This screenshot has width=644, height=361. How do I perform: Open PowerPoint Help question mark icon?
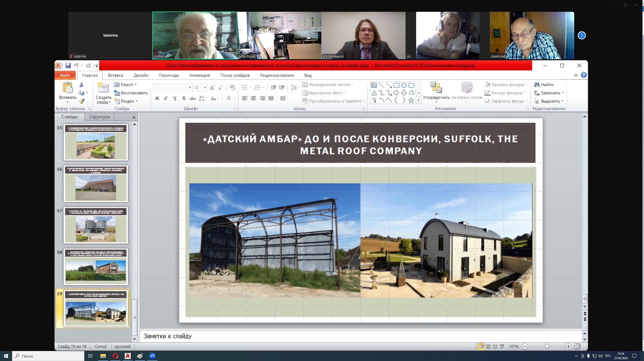pos(584,75)
